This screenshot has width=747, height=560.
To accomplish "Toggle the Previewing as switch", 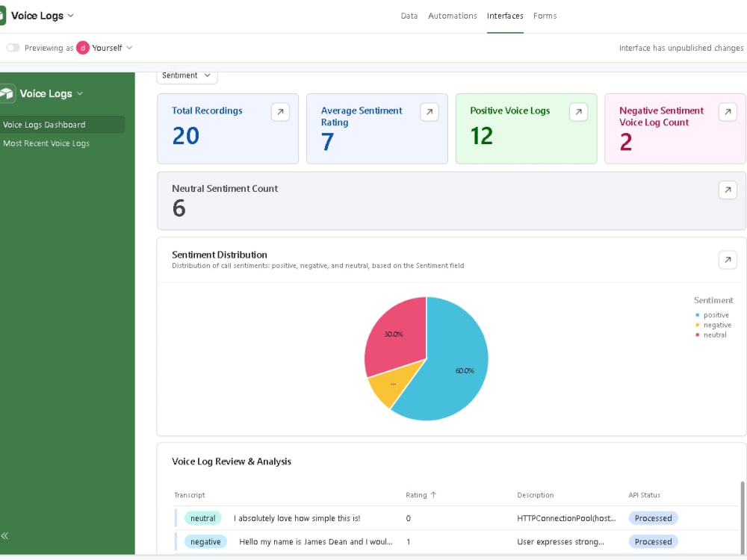I will click(13, 48).
